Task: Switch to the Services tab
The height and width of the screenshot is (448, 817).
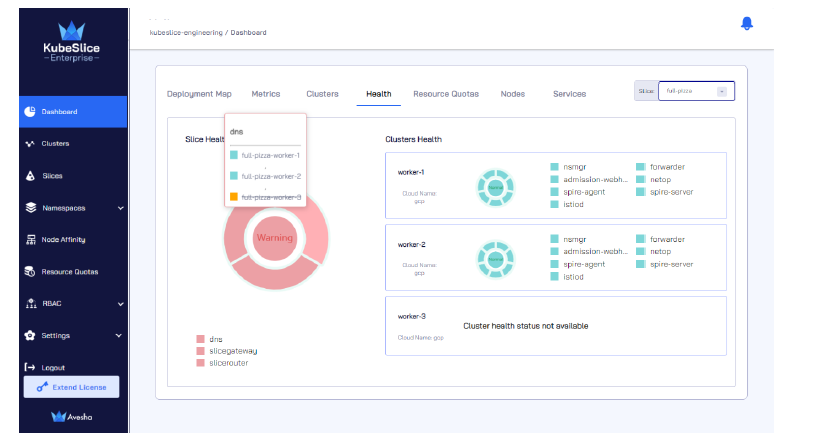Action: [570, 94]
